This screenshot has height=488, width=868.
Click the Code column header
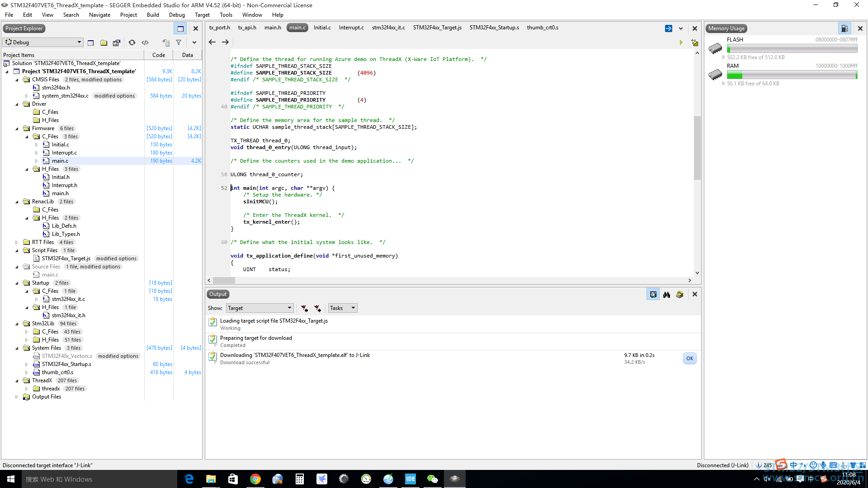tap(159, 55)
